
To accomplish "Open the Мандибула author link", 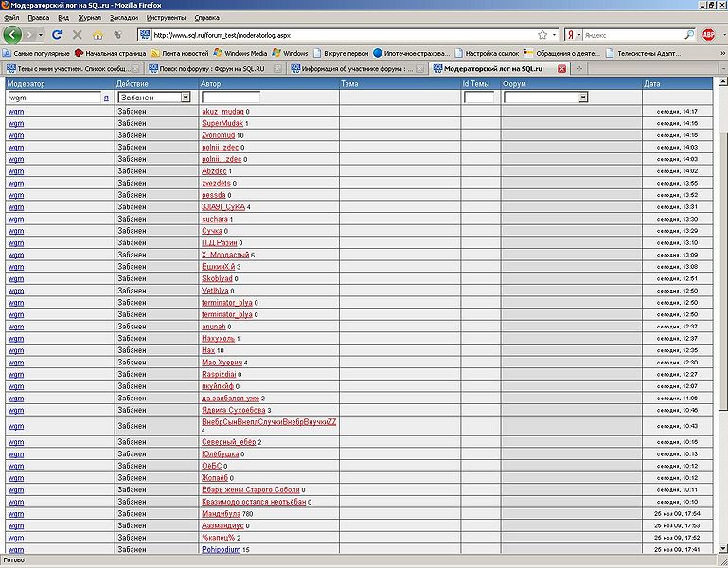I will click(x=221, y=514).
